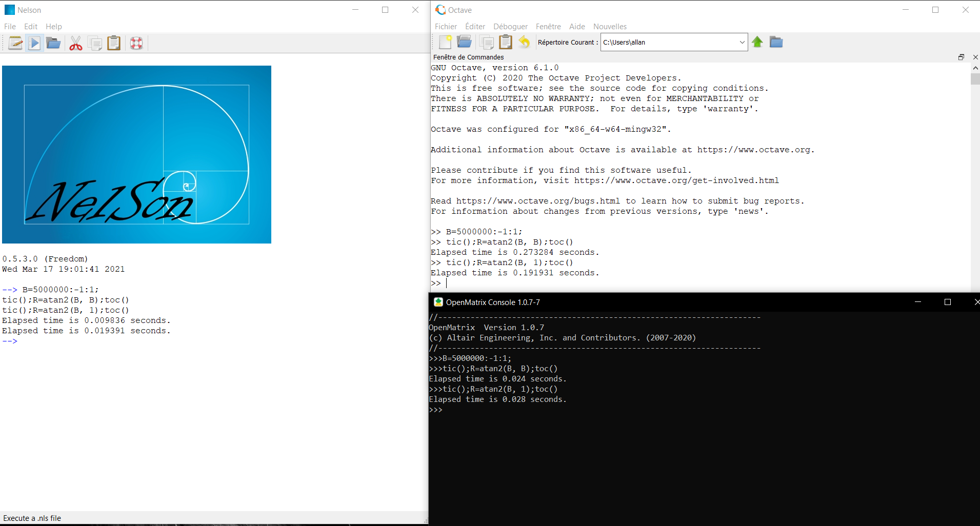The image size is (980, 526).
Task: Click the paste clipboard icon in Octave
Action: pos(506,42)
